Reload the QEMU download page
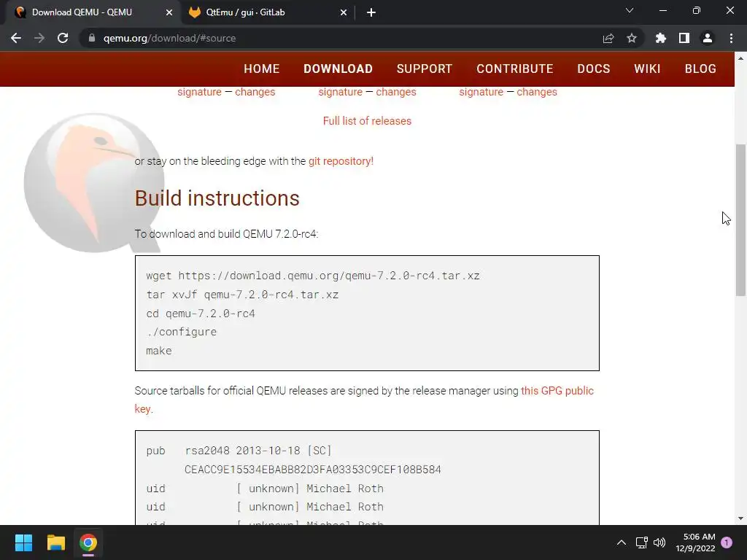The image size is (747, 560). (63, 38)
